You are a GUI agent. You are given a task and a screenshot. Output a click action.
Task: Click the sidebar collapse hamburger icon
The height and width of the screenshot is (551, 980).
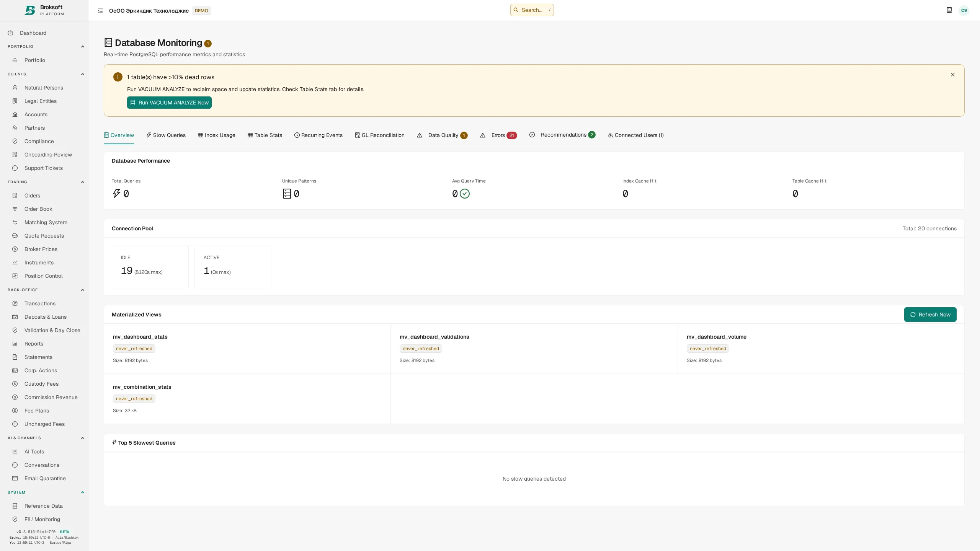(x=100, y=11)
